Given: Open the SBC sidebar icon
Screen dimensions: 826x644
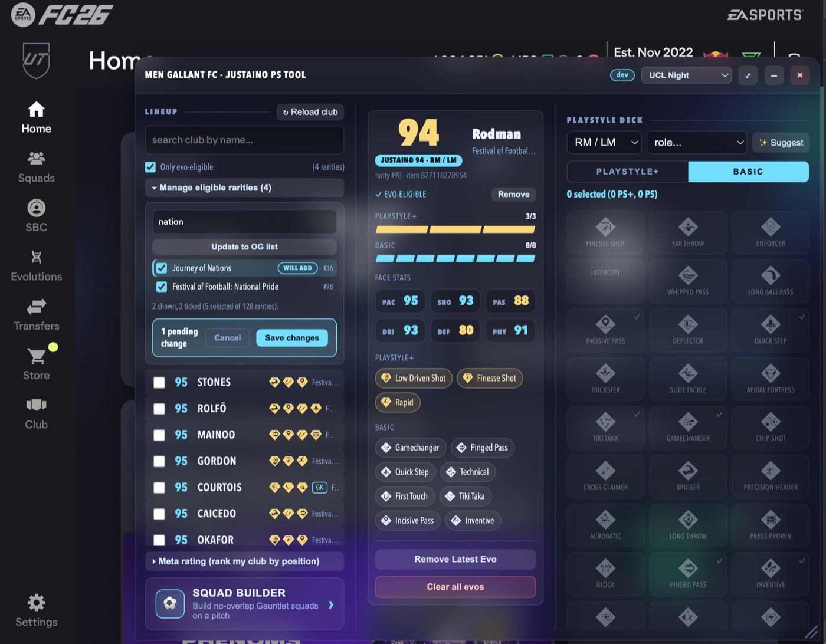Looking at the screenshot, I should (36, 208).
